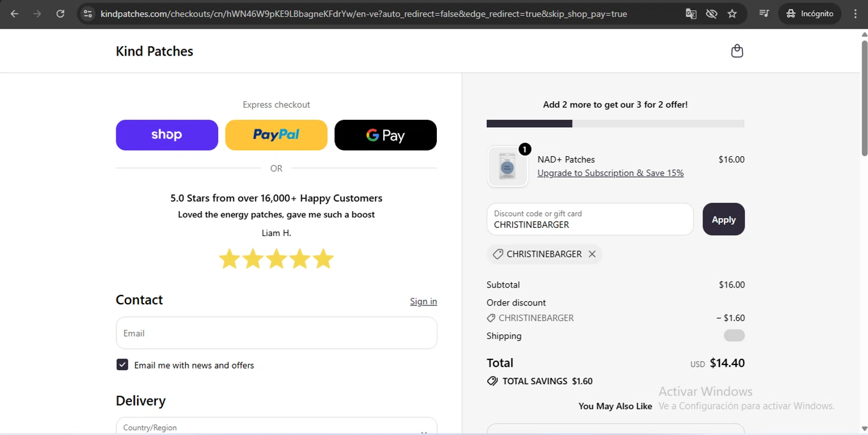Open the shopping bag cart icon
The image size is (868, 435).
click(x=737, y=51)
